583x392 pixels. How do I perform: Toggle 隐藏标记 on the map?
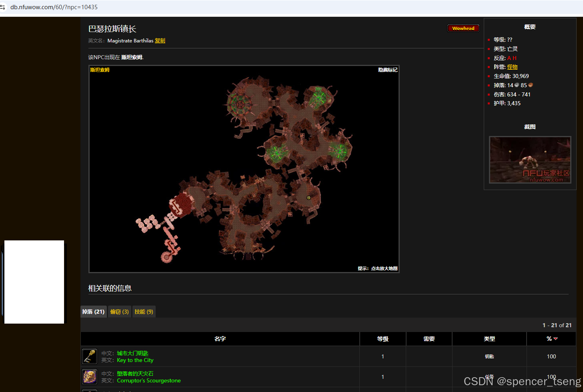[x=388, y=70]
